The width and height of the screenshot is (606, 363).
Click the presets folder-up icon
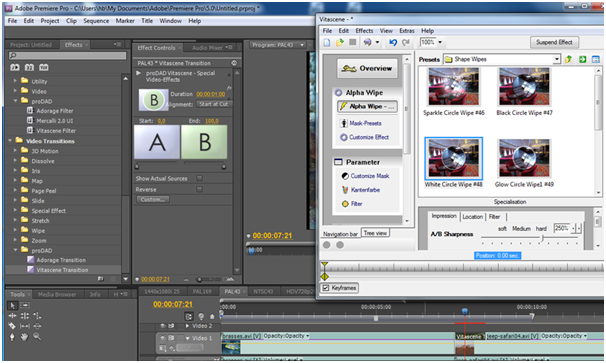click(569, 59)
